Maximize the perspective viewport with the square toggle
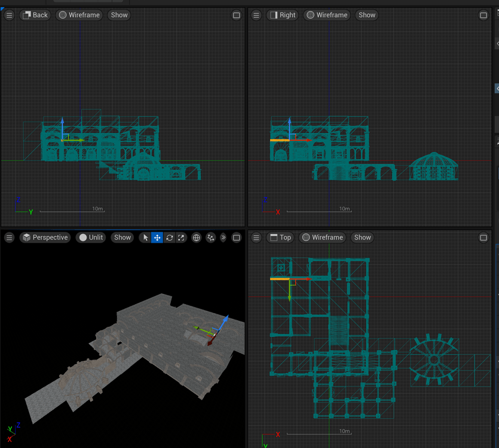The image size is (499, 448). click(236, 237)
